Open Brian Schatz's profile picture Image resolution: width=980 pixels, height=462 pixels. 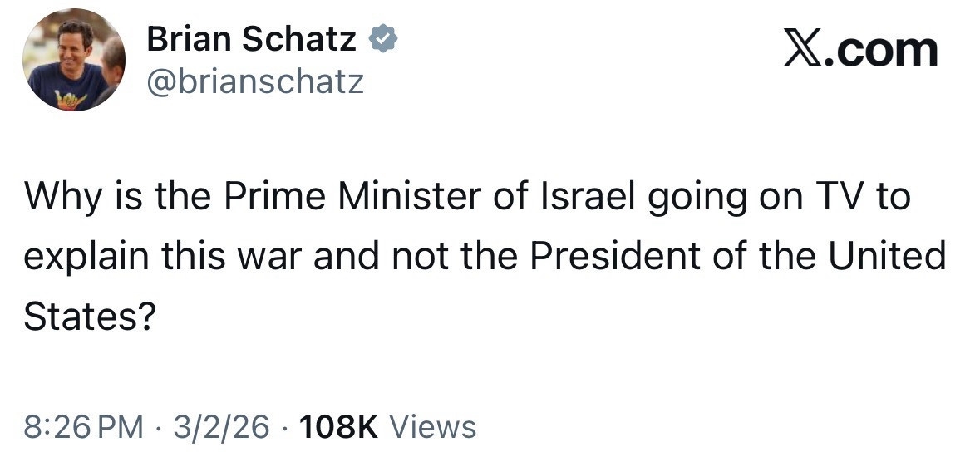[74, 60]
